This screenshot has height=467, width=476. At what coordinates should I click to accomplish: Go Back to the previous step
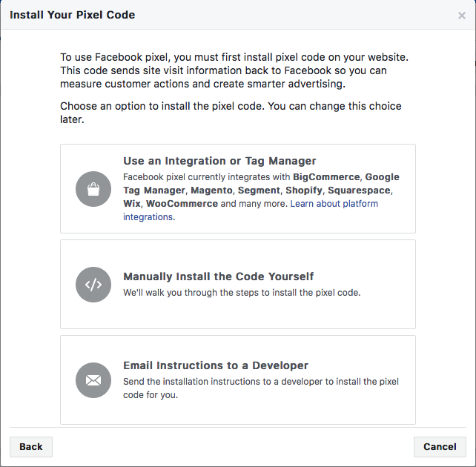point(31,447)
